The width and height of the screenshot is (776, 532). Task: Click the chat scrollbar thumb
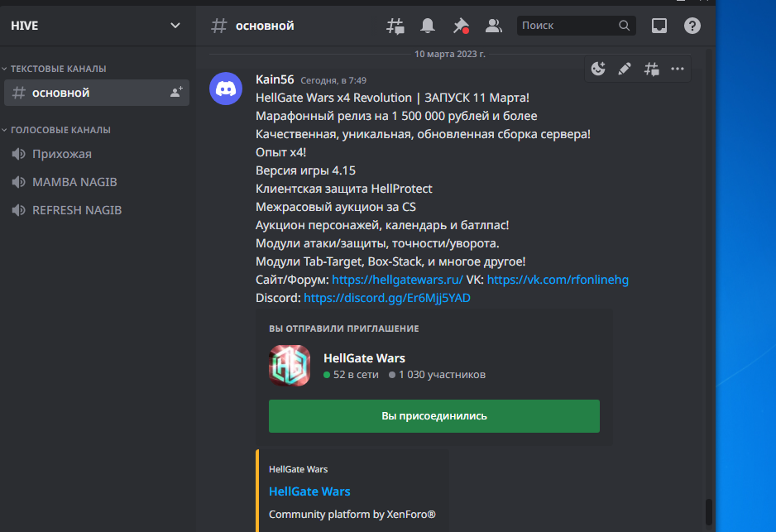coord(709,512)
